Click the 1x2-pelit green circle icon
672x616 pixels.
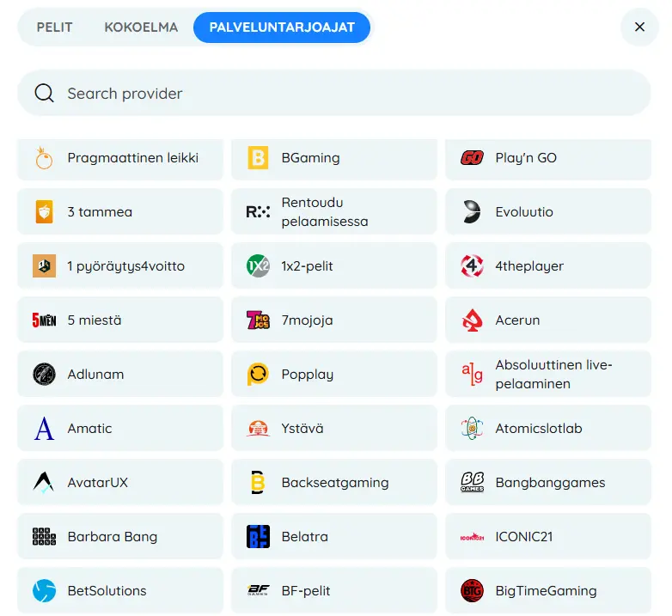tap(258, 266)
